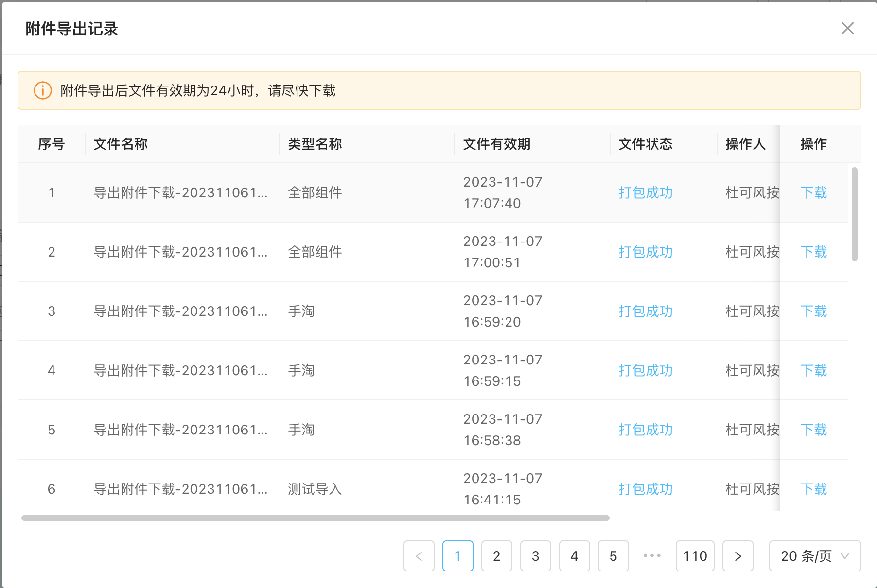Click expiry time 16:58:38 in row 5

(x=492, y=441)
